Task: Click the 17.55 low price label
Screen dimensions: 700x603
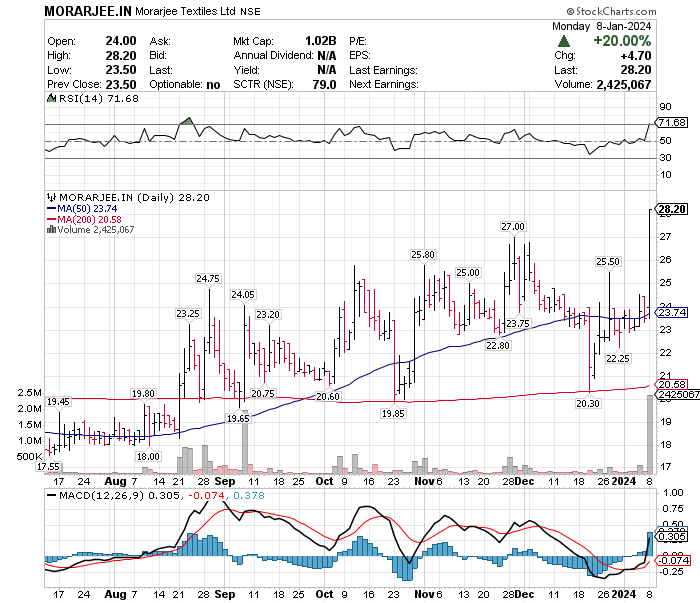Action: point(48,466)
